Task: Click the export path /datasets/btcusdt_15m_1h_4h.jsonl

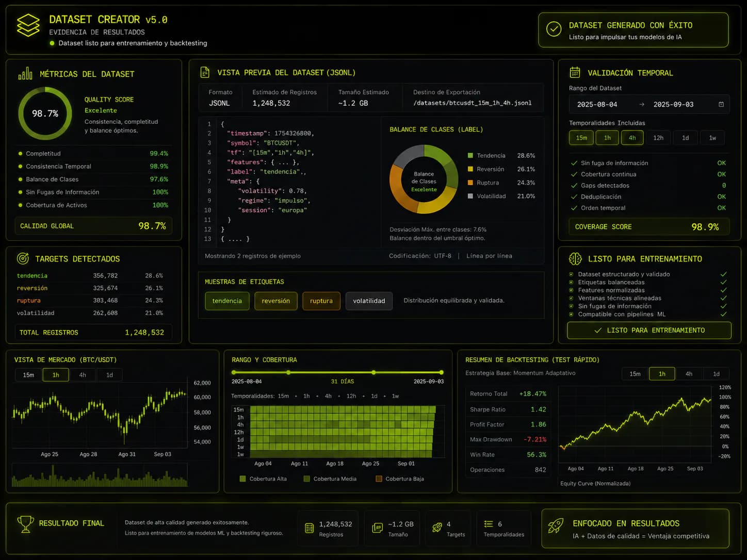Action: [x=472, y=103]
